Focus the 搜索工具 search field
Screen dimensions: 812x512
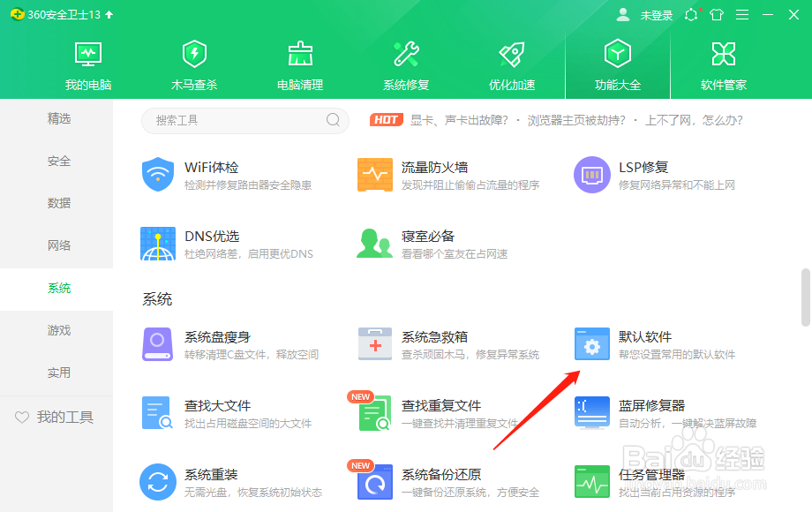(245, 120)
